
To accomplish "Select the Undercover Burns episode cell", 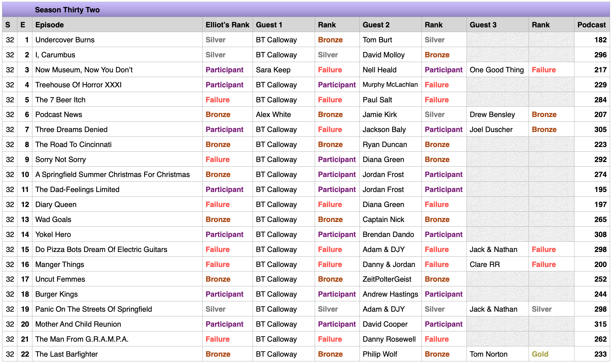I will pyautogui.click(x=117, y=40).
